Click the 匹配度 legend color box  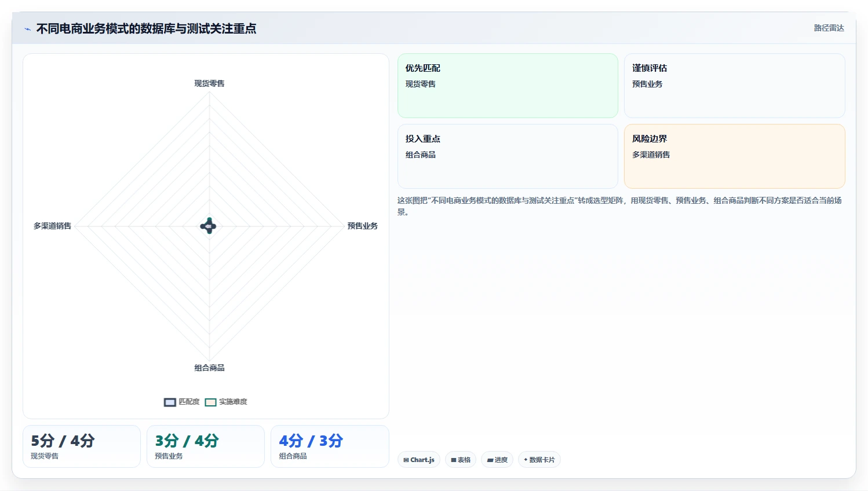(x=170, y=402)
